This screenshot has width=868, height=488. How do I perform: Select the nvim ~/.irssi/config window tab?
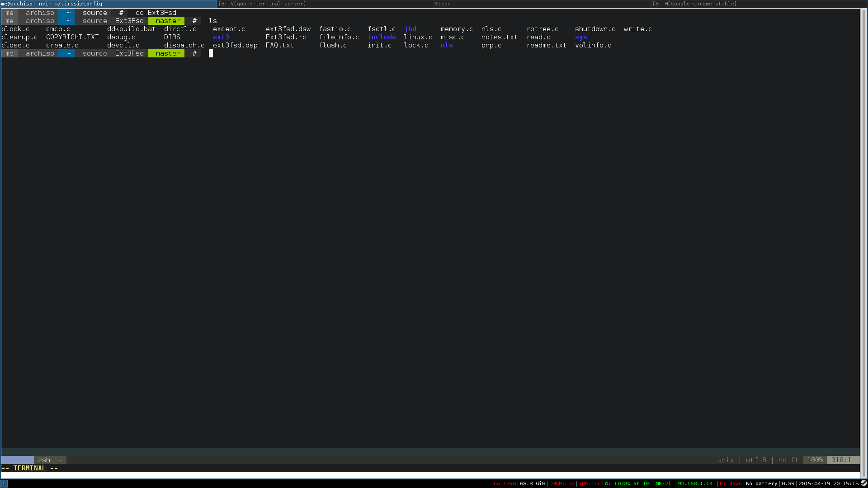[108, 4]
